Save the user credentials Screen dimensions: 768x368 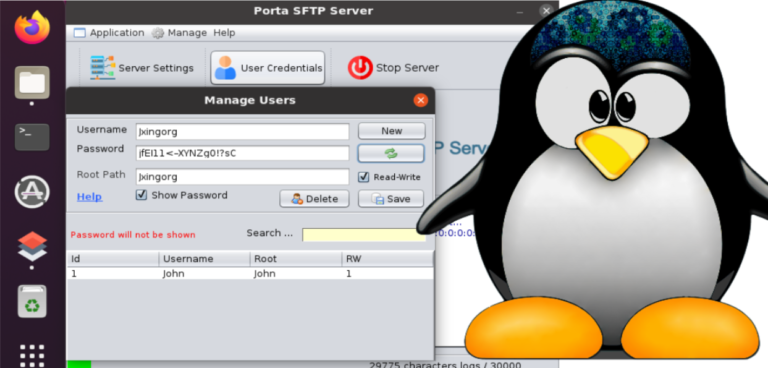(x=391, y=199)
